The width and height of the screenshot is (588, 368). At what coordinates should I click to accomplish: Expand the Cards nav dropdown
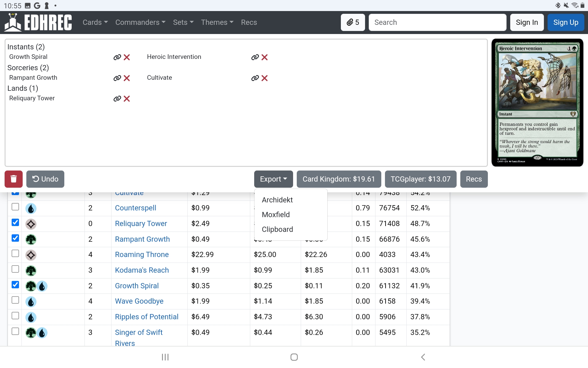tap(95, 22)
